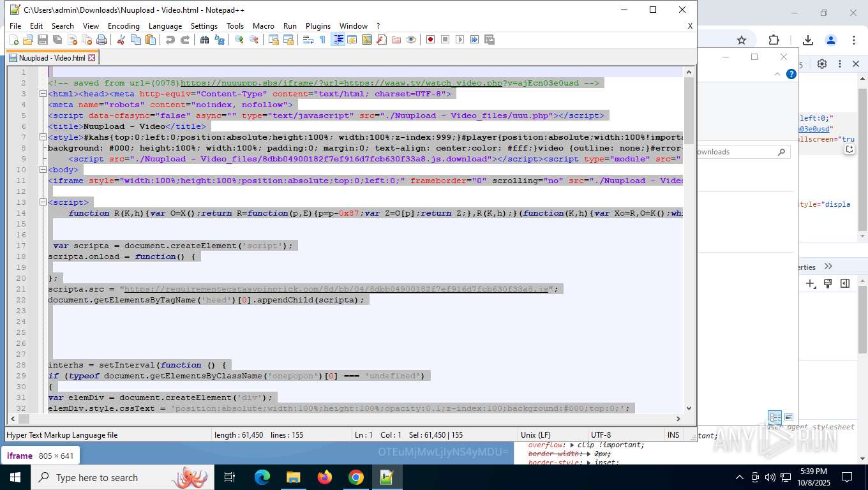Open the Edit menu

point(36,26)
